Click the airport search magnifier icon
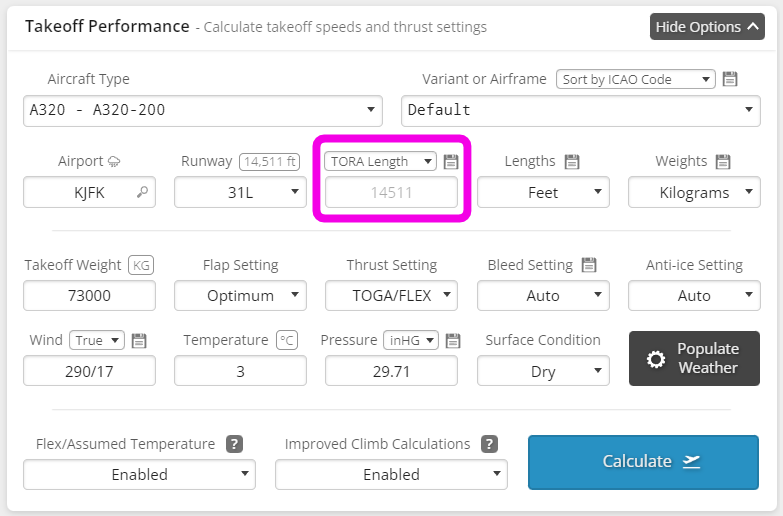Screen dimensions: 783x516 pos(143,192)
